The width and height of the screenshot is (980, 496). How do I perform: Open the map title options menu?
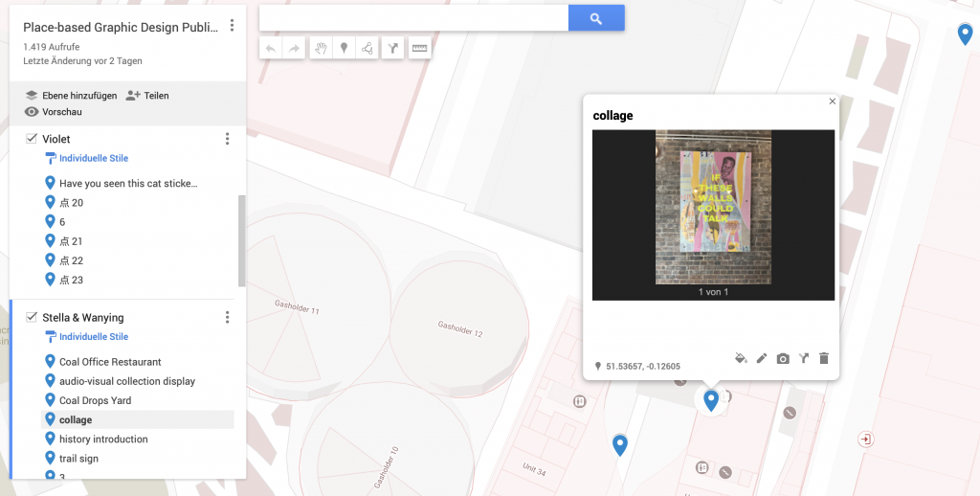click(x=232, y=26)
